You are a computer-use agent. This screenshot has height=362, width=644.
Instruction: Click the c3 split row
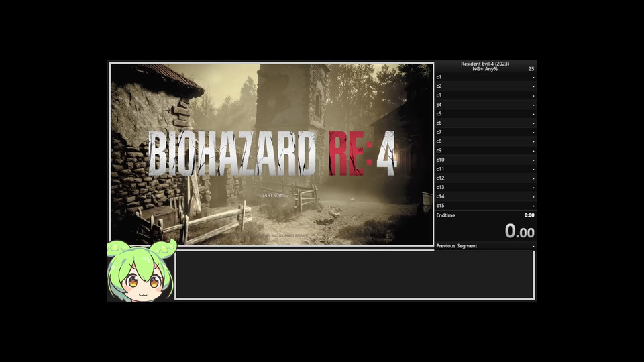tap(486, 95)
